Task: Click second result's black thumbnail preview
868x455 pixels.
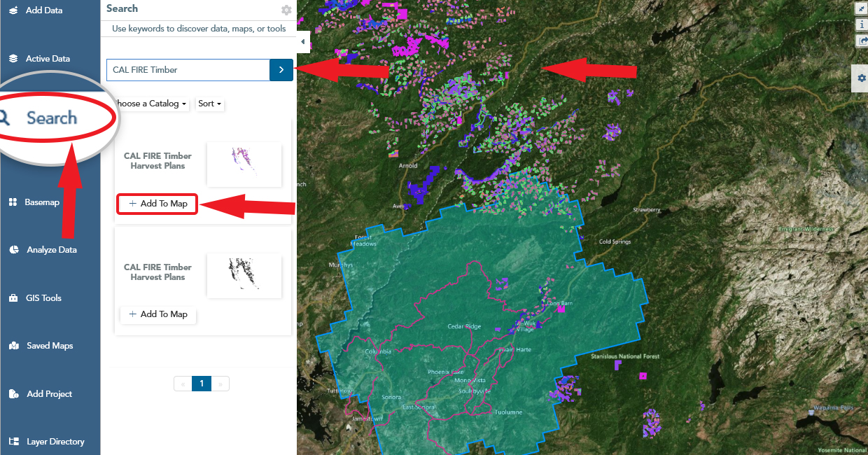Action: 244,276
